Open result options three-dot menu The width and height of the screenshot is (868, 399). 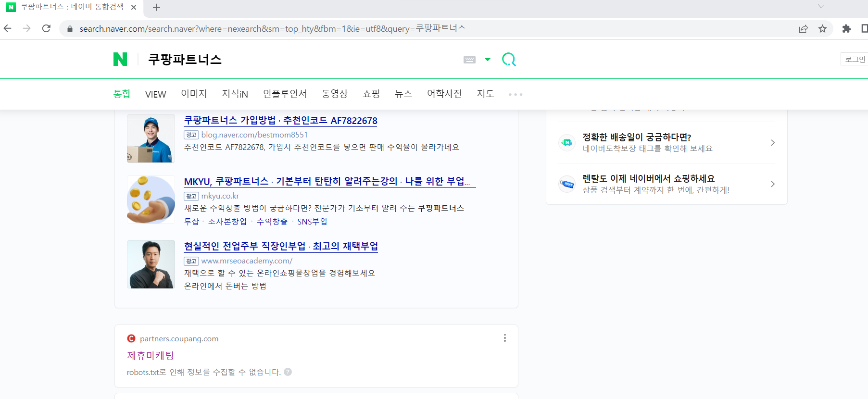tap(504, 338)
